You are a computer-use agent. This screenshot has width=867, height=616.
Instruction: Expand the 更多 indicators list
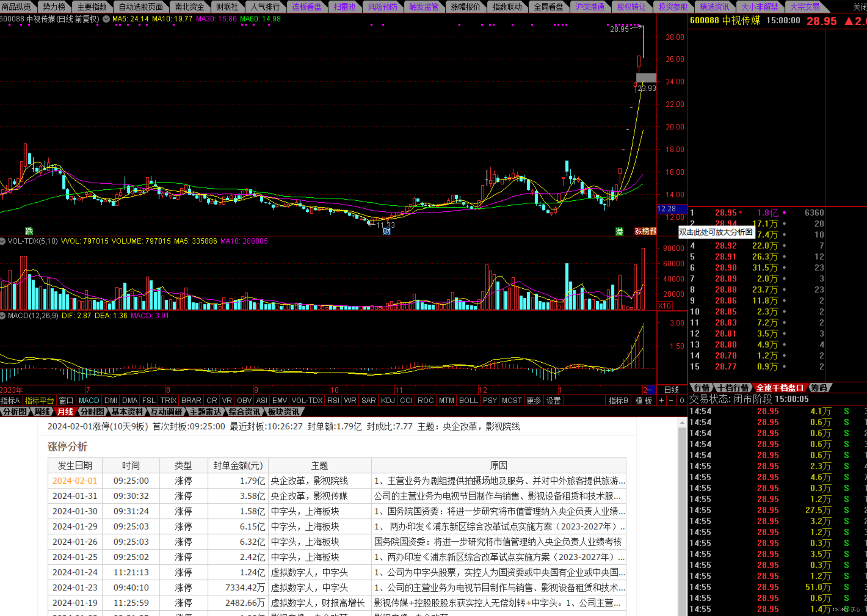[x=534, y=401]
